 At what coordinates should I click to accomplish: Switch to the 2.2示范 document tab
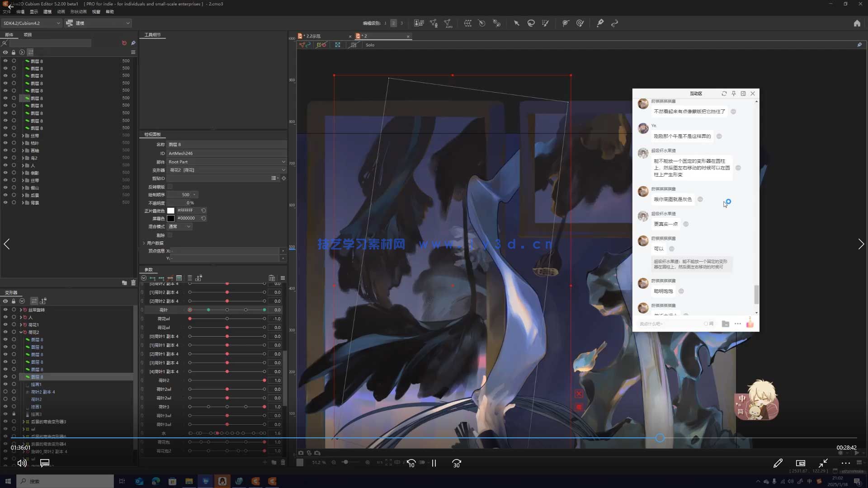tap(313, 36)
